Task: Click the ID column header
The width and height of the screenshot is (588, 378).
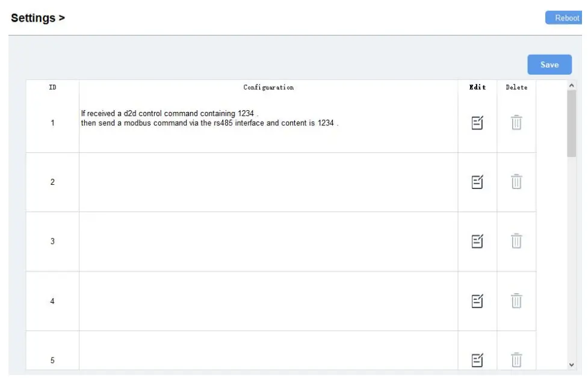Action: coord(52,88)
